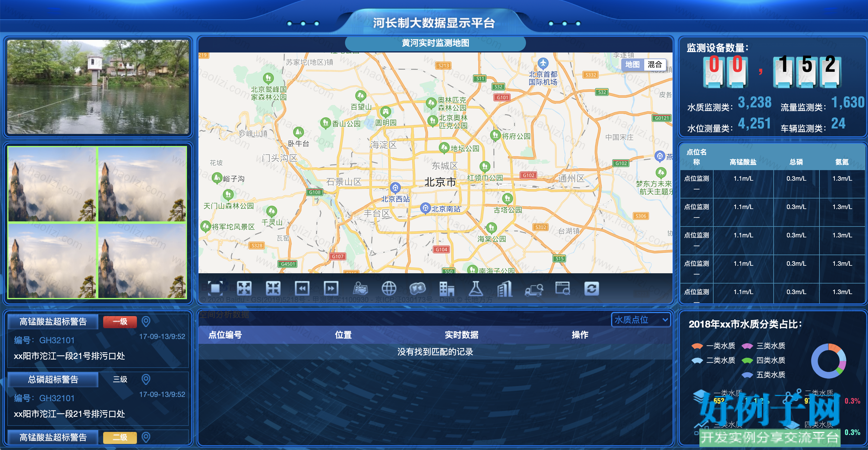Viewport: 868px width, 450px height.
Task: Click the 古塔公园 park marker on the map
Action: pos(508,198)
